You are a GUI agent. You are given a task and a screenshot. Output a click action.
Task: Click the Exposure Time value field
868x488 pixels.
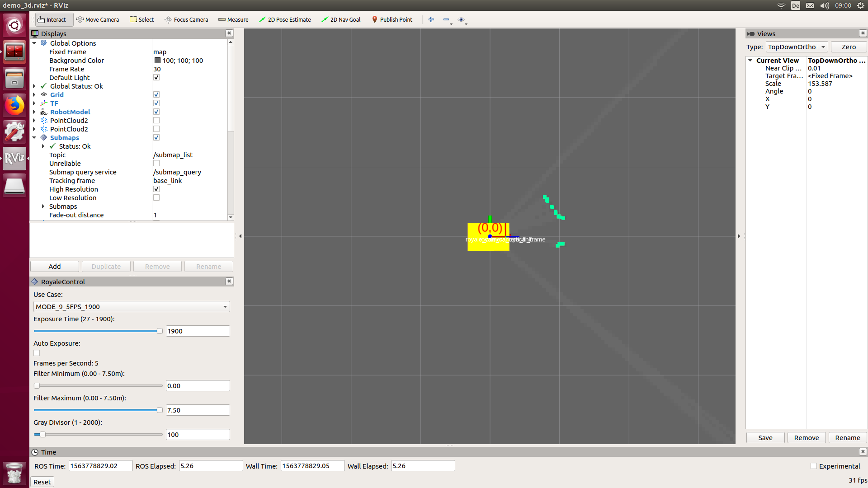(x=198, y=331)
